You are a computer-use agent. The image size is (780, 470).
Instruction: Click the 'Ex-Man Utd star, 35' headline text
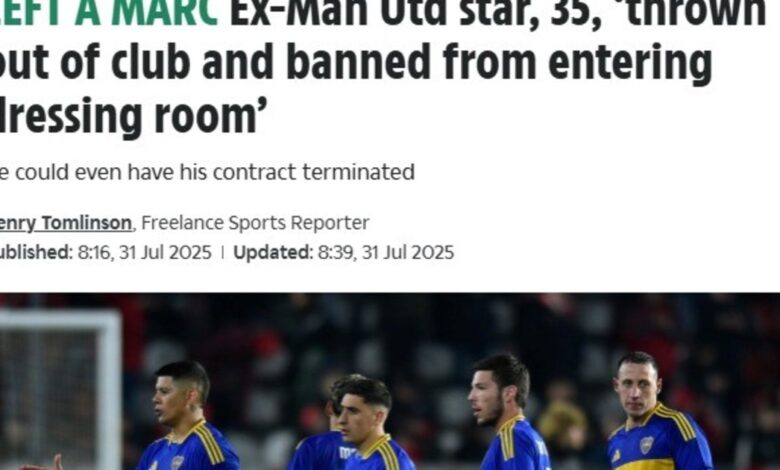(x=416, y=13)
